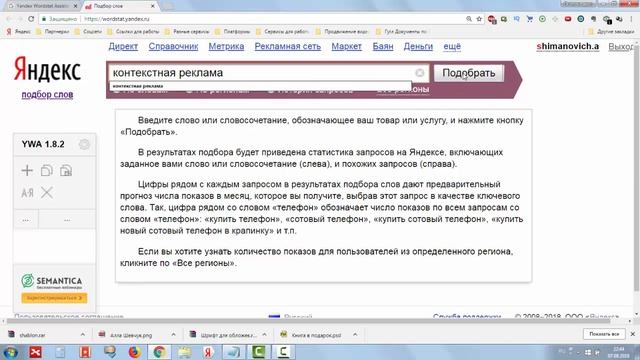
Task: Click the browser address bar URL
Action: 117,19
